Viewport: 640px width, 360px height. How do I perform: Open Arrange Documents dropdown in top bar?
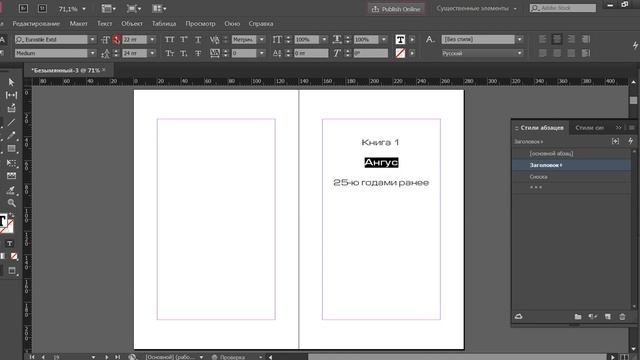click(159, 8)
